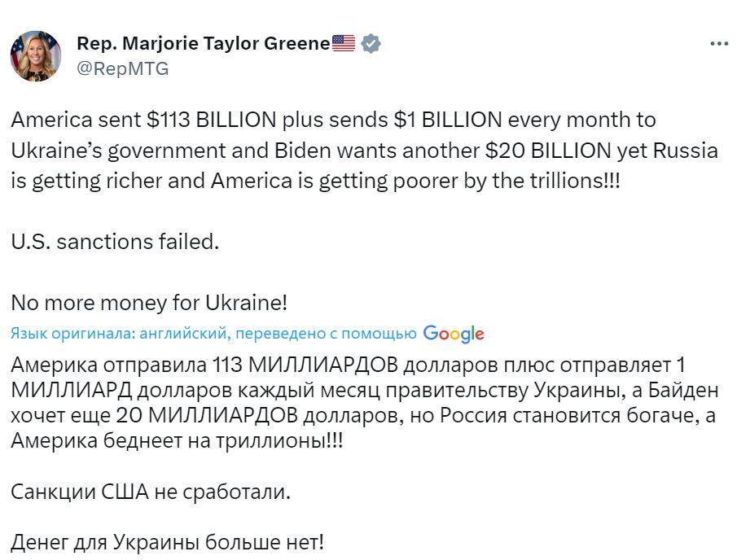The height and width of the screenshot is (560, 750).
Task: Click the "$113 BILLION" text in tweet
Action: pyautogui.click(x=212, y=120)
